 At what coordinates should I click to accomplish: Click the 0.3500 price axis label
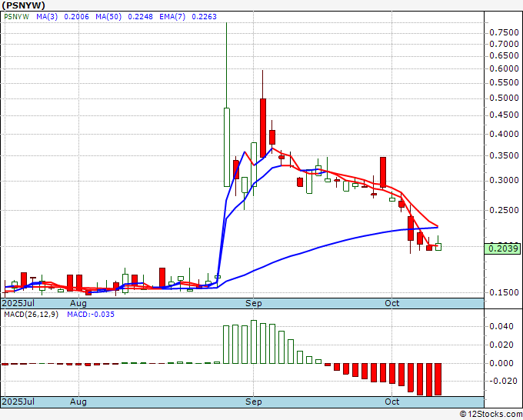tap(504, 156)
